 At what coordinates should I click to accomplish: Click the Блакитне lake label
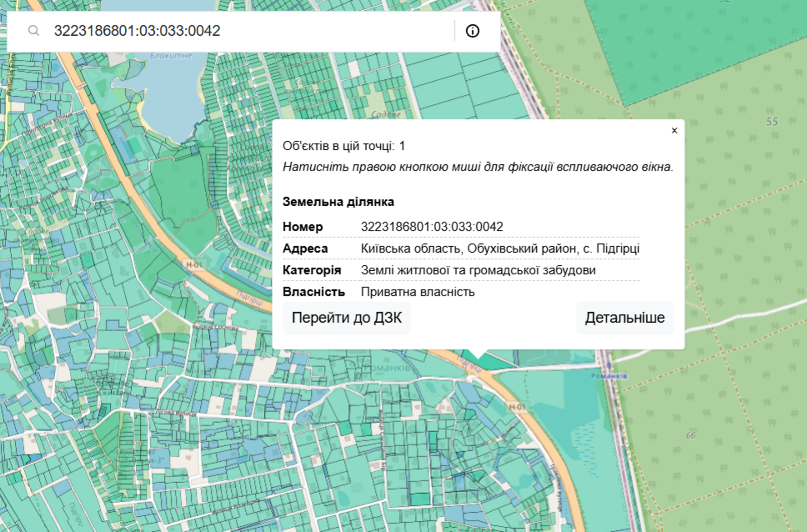(x=171, y=55)
